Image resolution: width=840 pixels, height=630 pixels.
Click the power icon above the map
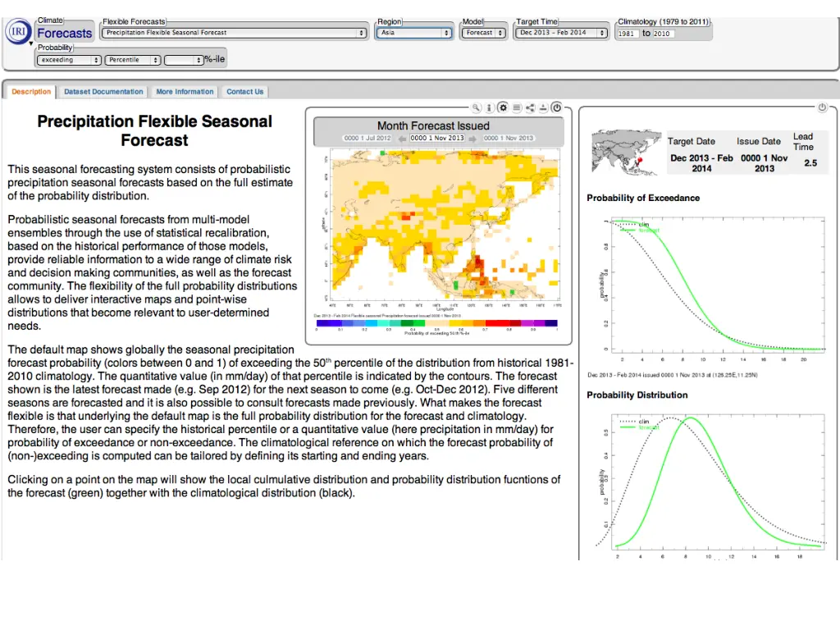tap(557, 107)
